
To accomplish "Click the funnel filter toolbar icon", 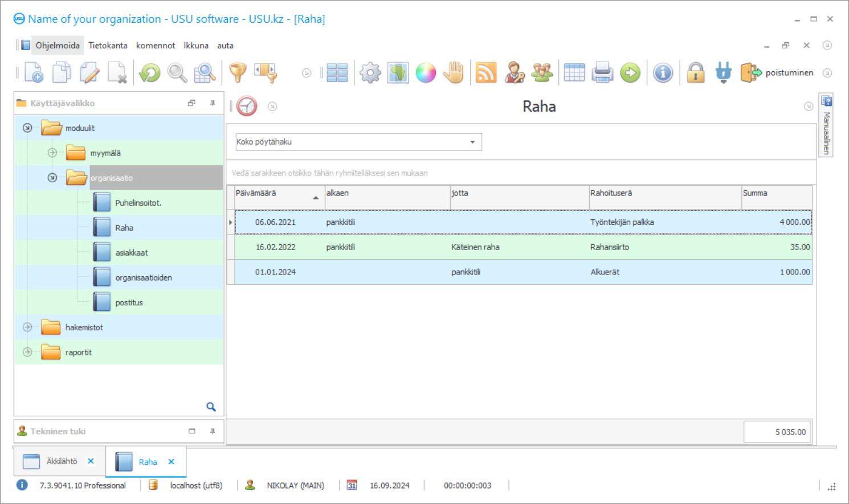I will pyautogui.click(x=238, y=73).
